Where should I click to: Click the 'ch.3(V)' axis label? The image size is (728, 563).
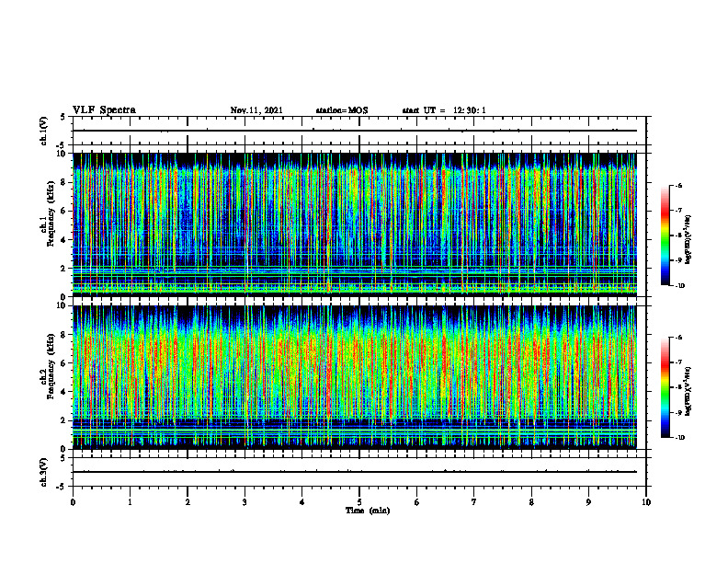click(x=43, y=472)
